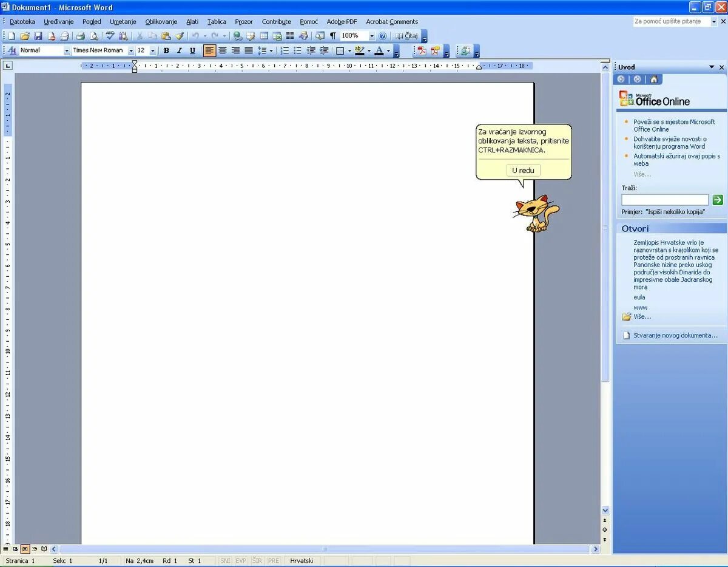Click the Columns icon
728x567 pixels.
pyautogui.click(x=290, y=36)
